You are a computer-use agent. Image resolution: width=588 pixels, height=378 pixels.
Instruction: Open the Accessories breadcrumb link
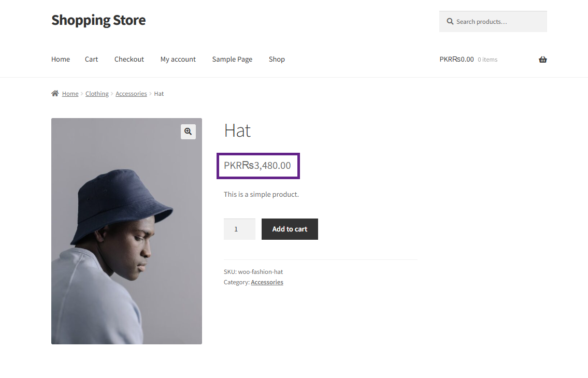(131, 94)
